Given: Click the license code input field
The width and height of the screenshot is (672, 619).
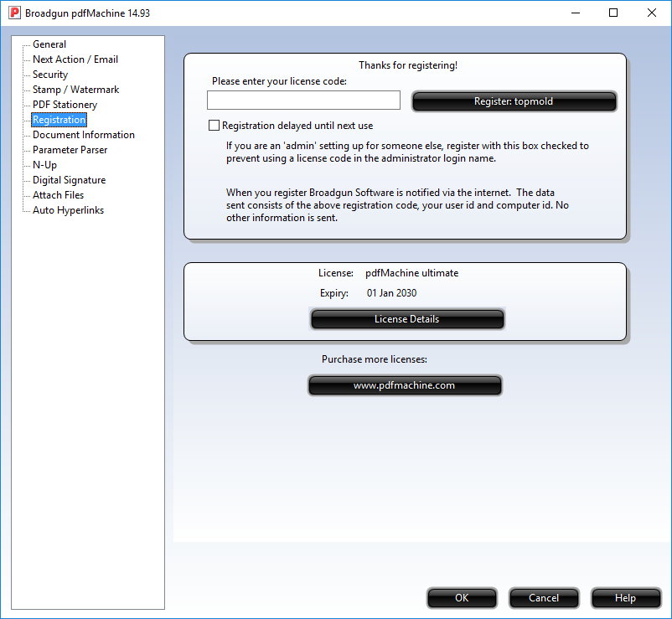Looking at the screenshot, I should tap(303, 101).
